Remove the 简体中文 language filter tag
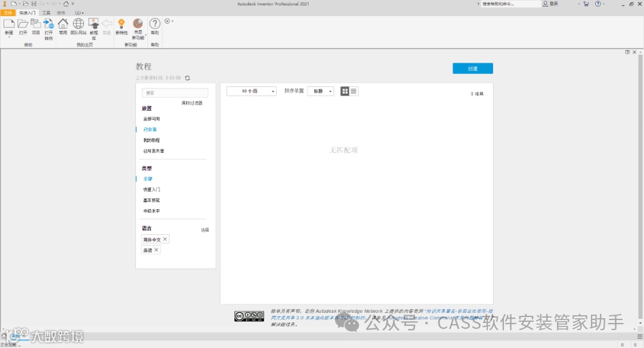The image size is (644, 348). pyautogui.click(x=165, y=239)
